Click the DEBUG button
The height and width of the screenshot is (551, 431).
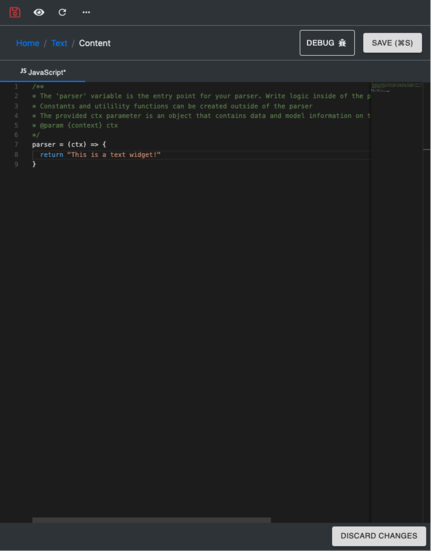[x=327, y=43]
